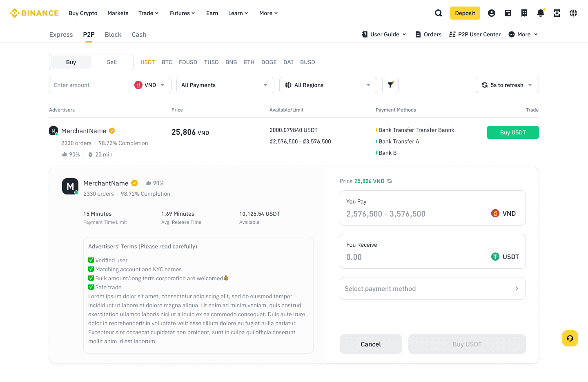Select the FDUSD coin tab
The image size is (588, 382).
point(188,62)
